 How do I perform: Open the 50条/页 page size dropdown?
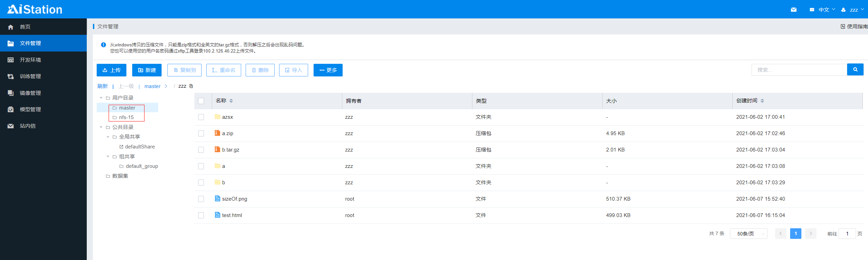pos(748,234)
